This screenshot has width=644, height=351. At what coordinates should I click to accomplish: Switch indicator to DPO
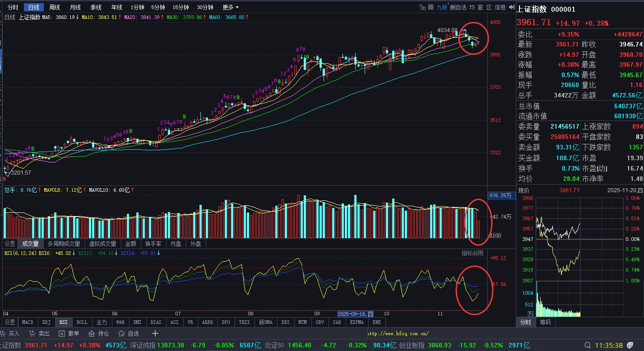[x=226, y=322]
